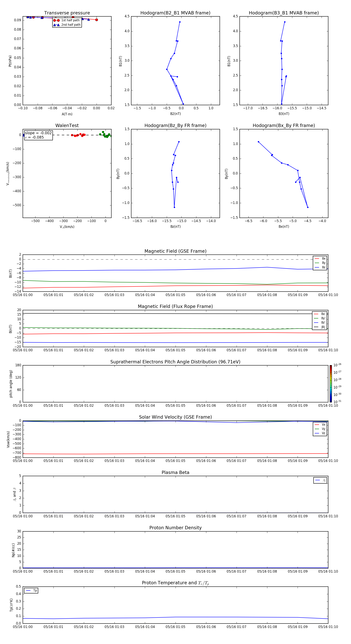Click the 'Vsw(km/s)' axis label

pyautogui.click(x=8, y=439)
